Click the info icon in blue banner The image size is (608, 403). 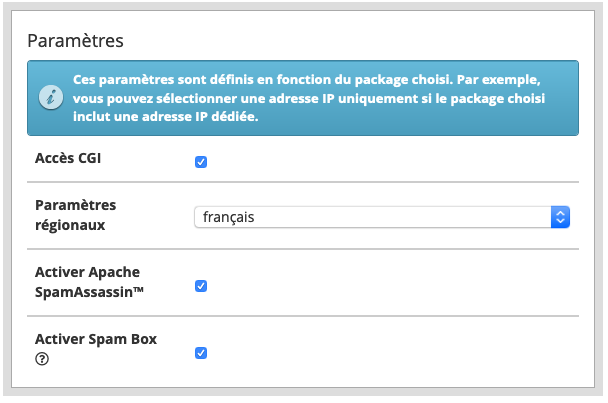[51, 97]
